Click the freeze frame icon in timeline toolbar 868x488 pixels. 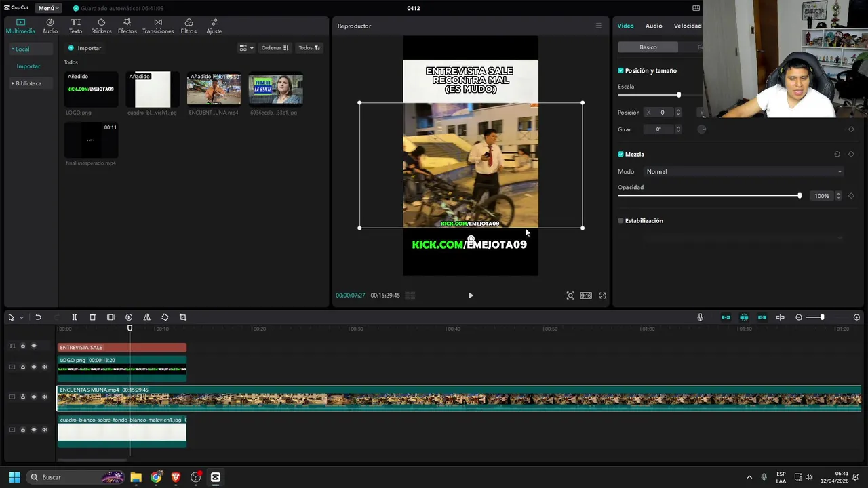111,317
